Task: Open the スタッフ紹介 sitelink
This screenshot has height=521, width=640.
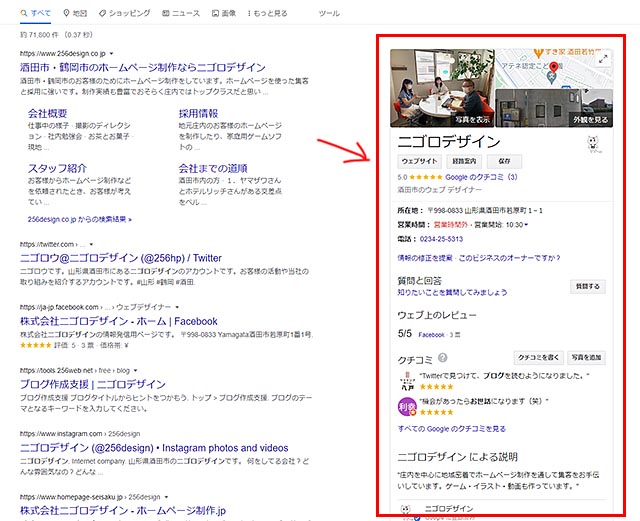Action: 57,168
